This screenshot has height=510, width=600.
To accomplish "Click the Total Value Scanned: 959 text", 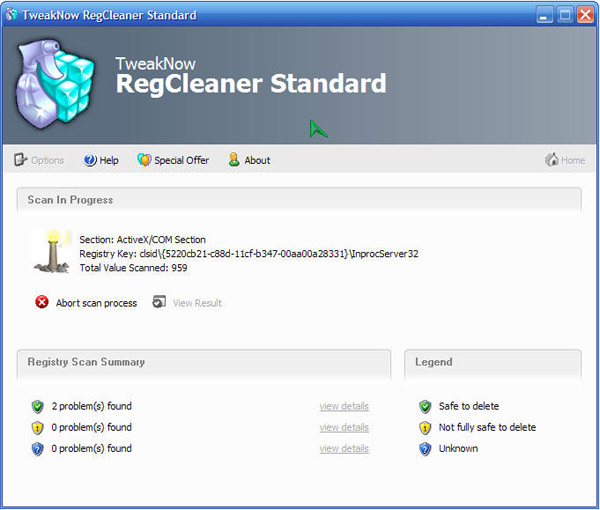I will tap(133, 268).
